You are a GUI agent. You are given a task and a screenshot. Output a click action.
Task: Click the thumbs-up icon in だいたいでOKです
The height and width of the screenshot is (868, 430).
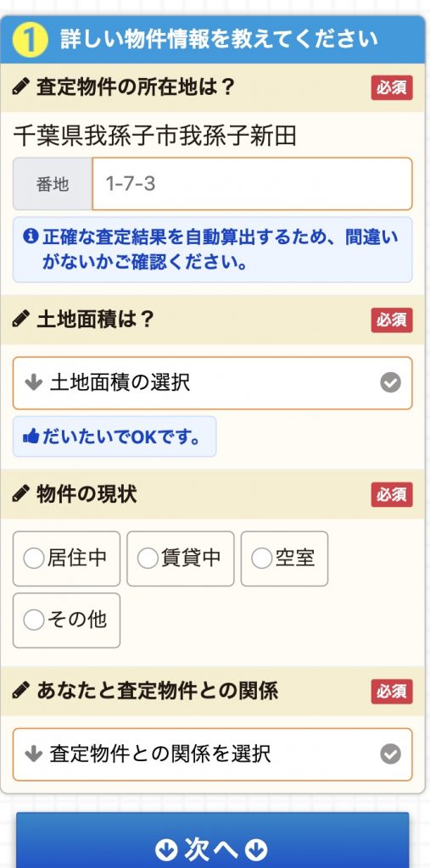[31, 437]
